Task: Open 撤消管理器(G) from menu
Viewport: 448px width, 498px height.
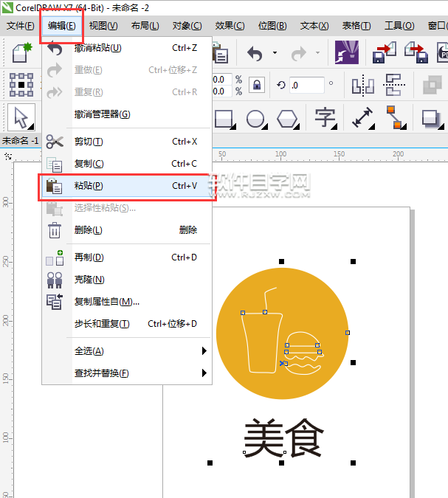Action: (x=127, y=114)
